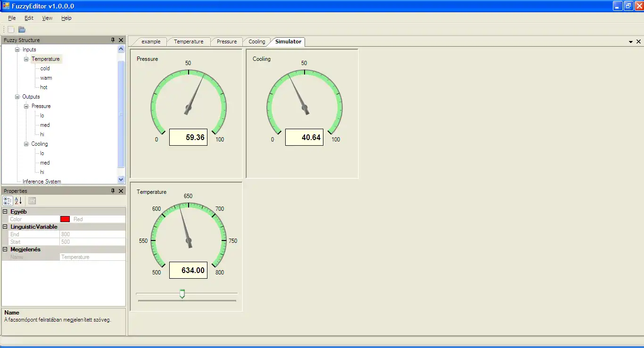Image resolution: width=644 pixels, height=348 pixels.
Task: Pin the Properties panel
Action: click(x=113, y=191)
